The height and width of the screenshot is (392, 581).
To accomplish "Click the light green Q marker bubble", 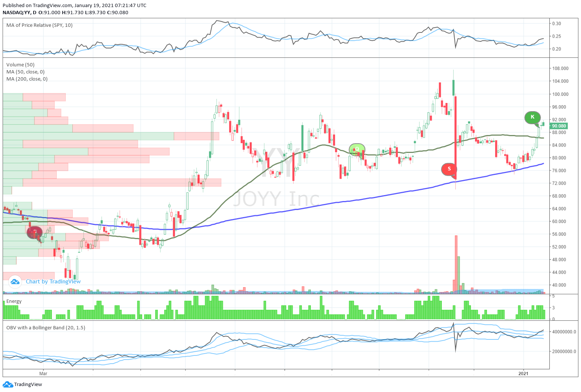I will 357,149.
